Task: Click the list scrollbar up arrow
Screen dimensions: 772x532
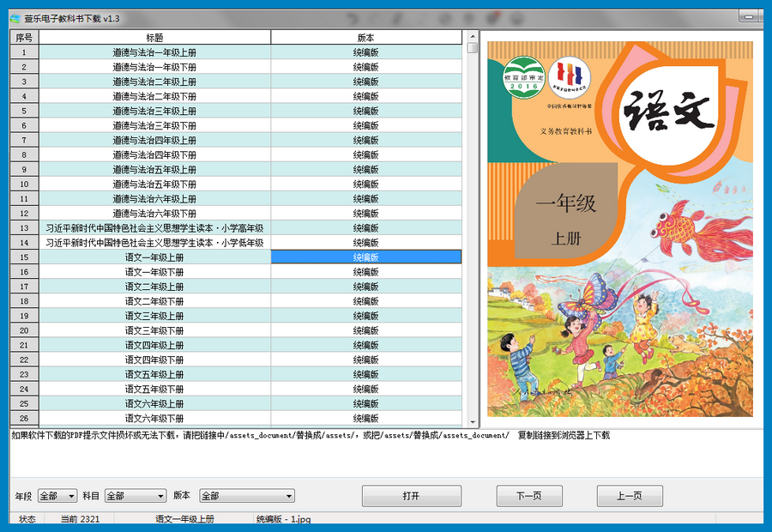Action: click(x=473, y=36)
